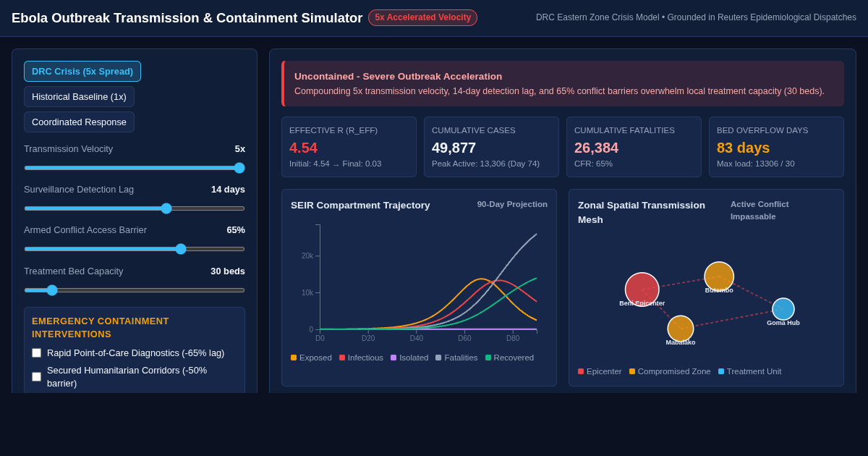This screenshot has height=456, width=868.
Task: Click the Mabalako zone node
Action: [681, 329]
